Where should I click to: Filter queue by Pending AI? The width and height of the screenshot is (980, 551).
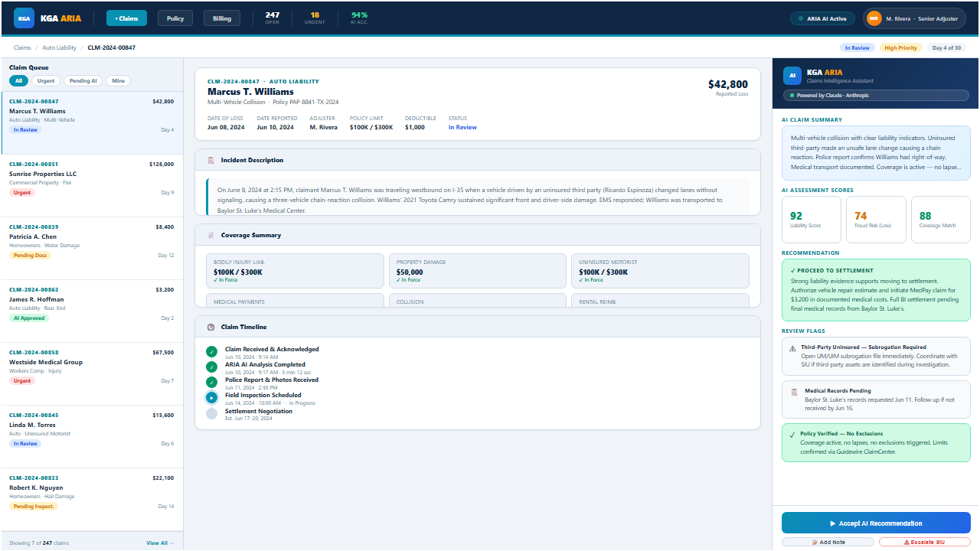(x=83, y=80)
